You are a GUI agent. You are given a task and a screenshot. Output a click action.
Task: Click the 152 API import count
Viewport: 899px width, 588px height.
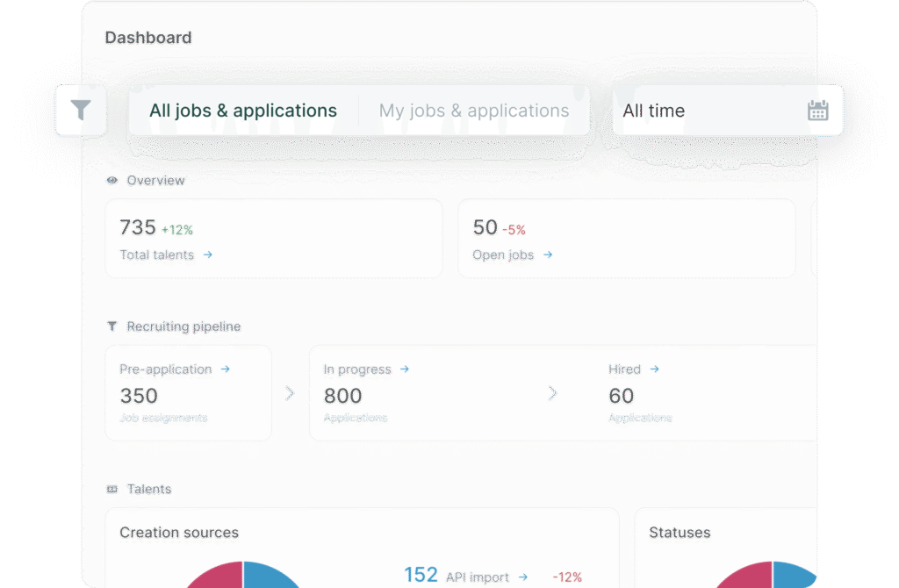421,575
